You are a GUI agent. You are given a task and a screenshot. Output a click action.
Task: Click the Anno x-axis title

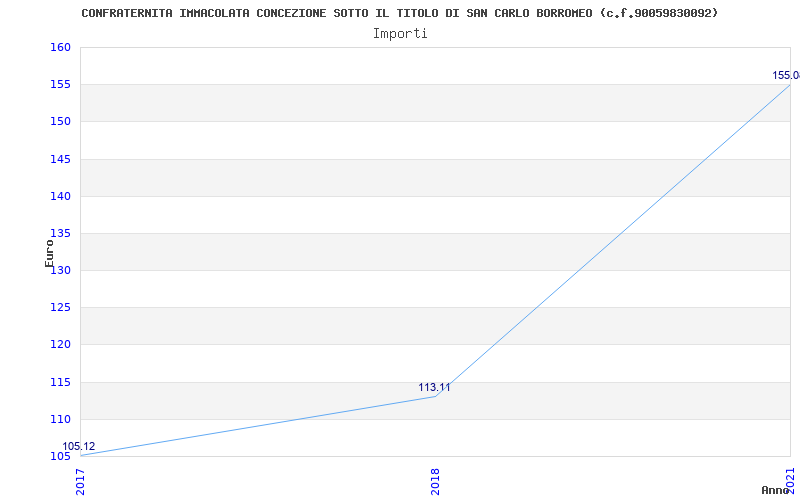[775, 490]
